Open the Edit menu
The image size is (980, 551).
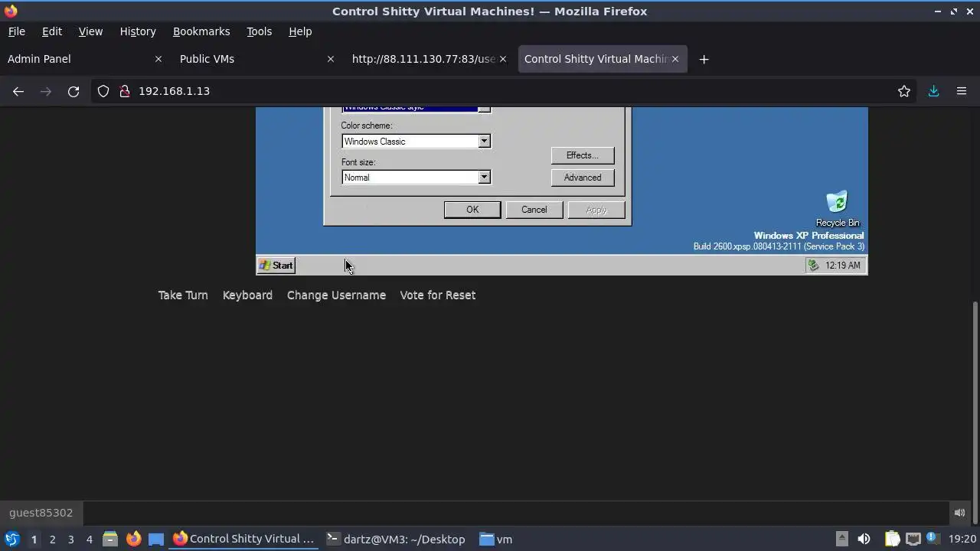(x=52, y=31)
